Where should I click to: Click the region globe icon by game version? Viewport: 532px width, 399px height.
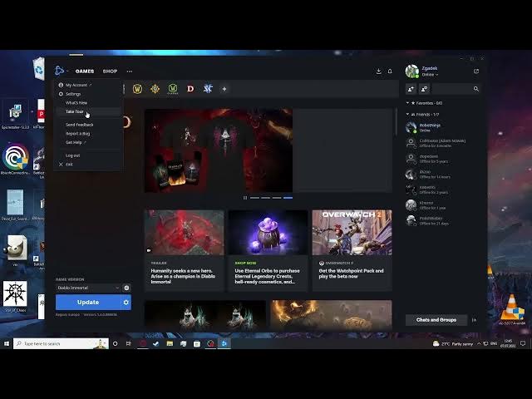pyautogui.click(x=126, y=288)
